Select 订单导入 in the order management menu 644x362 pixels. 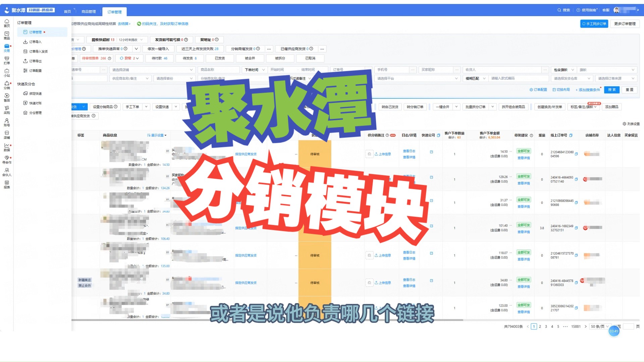point(35,42)
